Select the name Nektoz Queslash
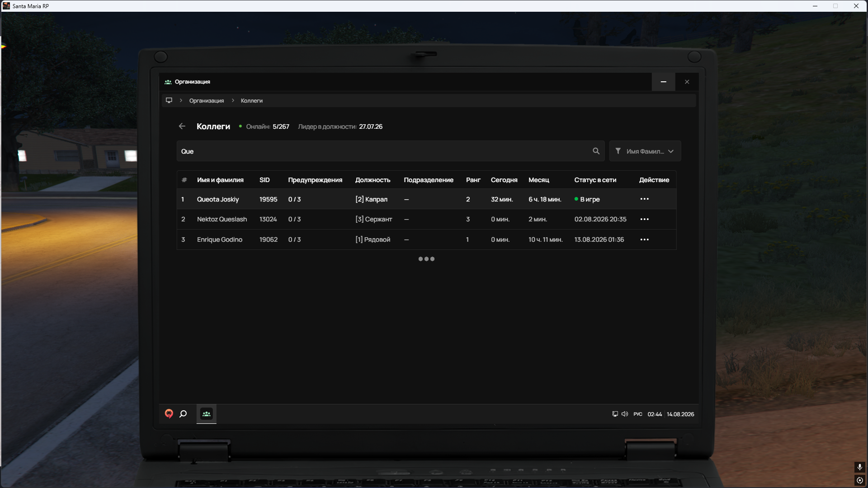This screenshot has width=868, height=488. coord(222,219)
